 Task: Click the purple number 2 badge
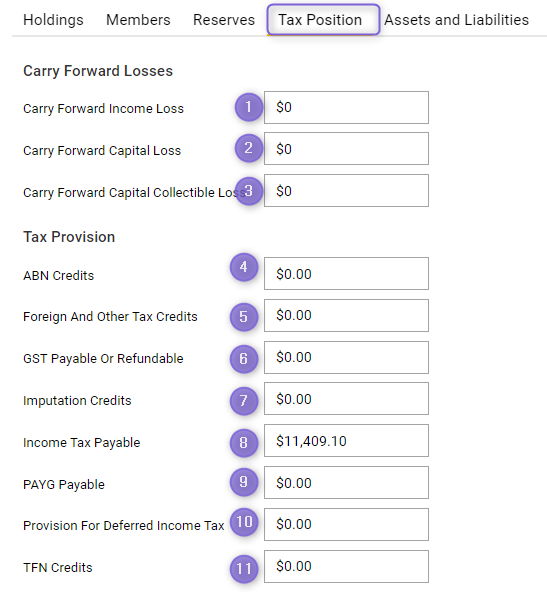(248, 148)
